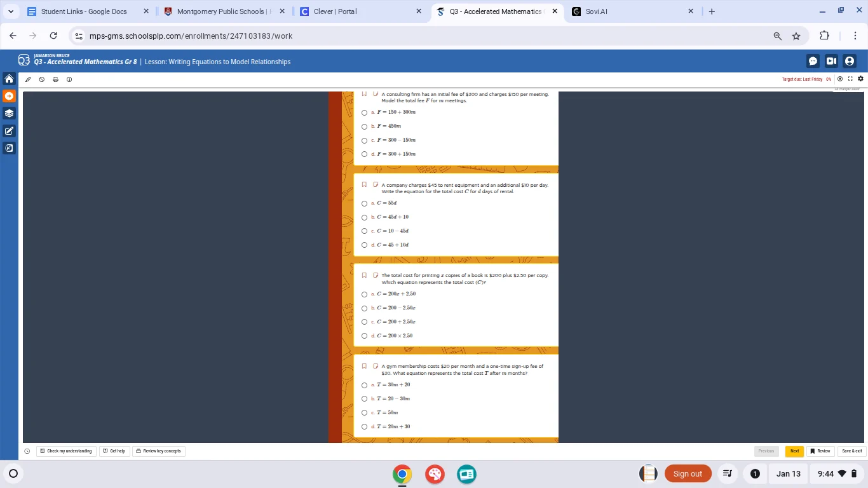Click the bottom translate sidebar icon

point(9,148)
